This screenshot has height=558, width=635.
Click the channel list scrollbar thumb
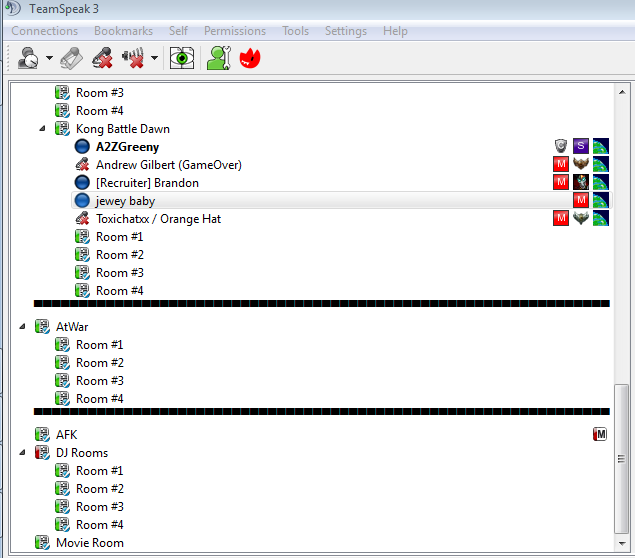tap(622, 459)
